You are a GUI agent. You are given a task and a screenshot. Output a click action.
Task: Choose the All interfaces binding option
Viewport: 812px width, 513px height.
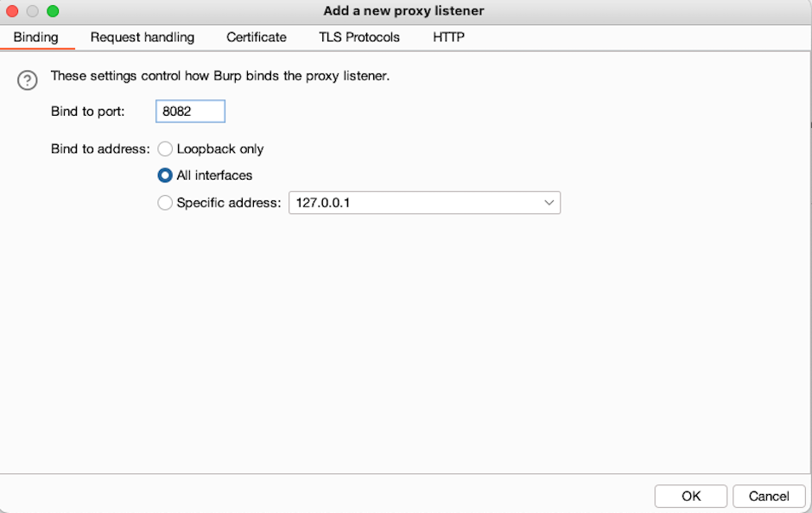pyautogui.click(x=164, y=175)
